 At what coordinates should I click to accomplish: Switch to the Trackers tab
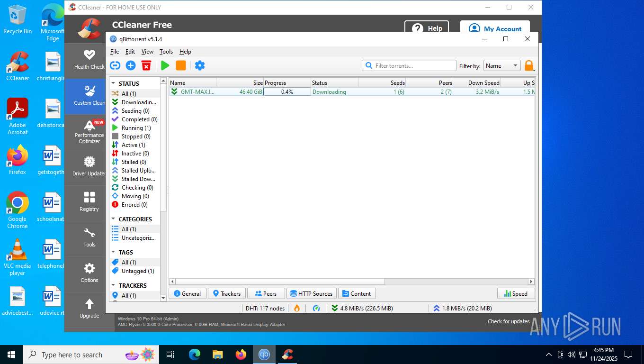227,294
